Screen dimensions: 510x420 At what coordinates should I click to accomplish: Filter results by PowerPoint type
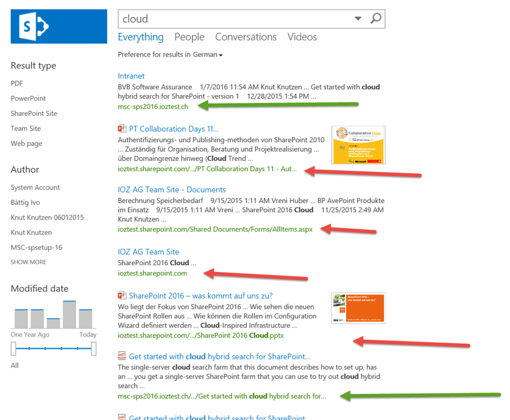tap(28, 98)
